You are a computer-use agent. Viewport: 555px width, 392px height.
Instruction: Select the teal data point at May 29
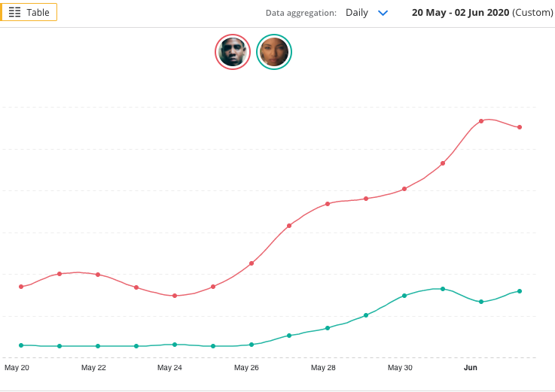pos(366,315)
